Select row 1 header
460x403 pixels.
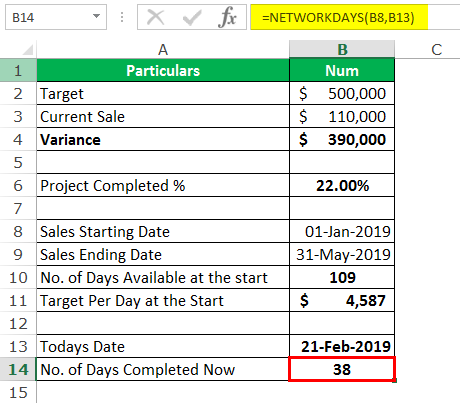[x=18, y=70]
